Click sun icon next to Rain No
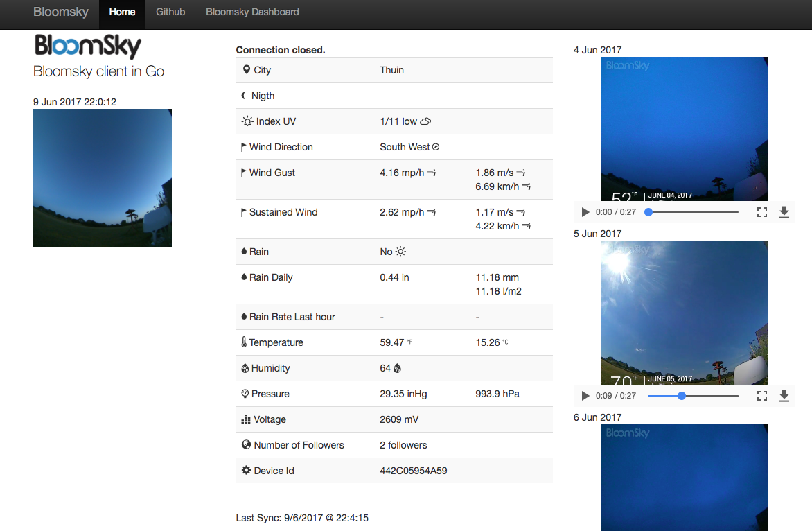 (x=401, y=251)
